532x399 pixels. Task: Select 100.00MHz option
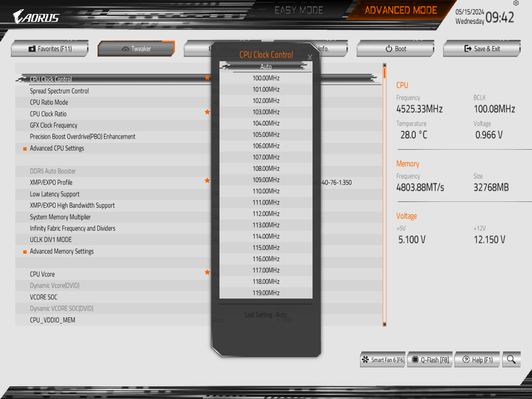pyautogui.click(x=266, y=78)
